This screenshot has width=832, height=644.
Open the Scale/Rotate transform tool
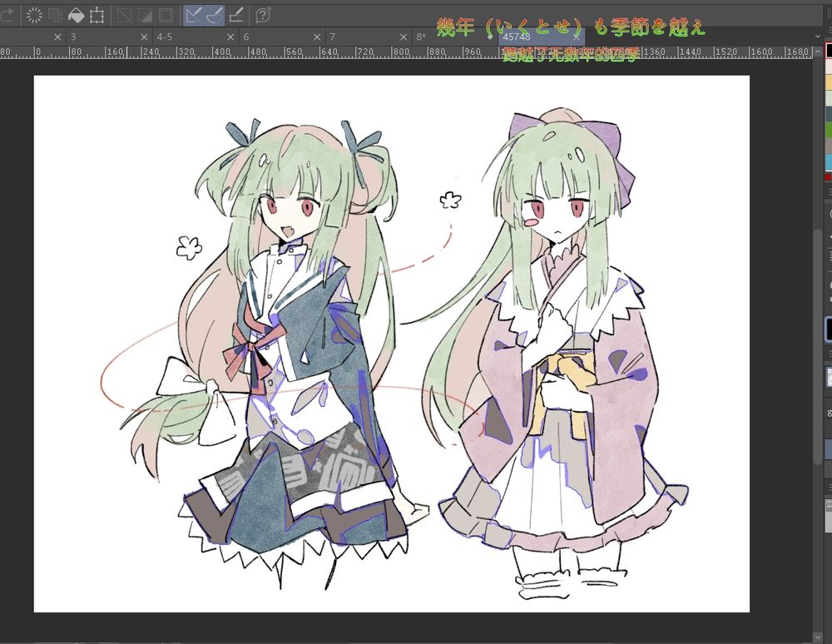click(97, 15)
